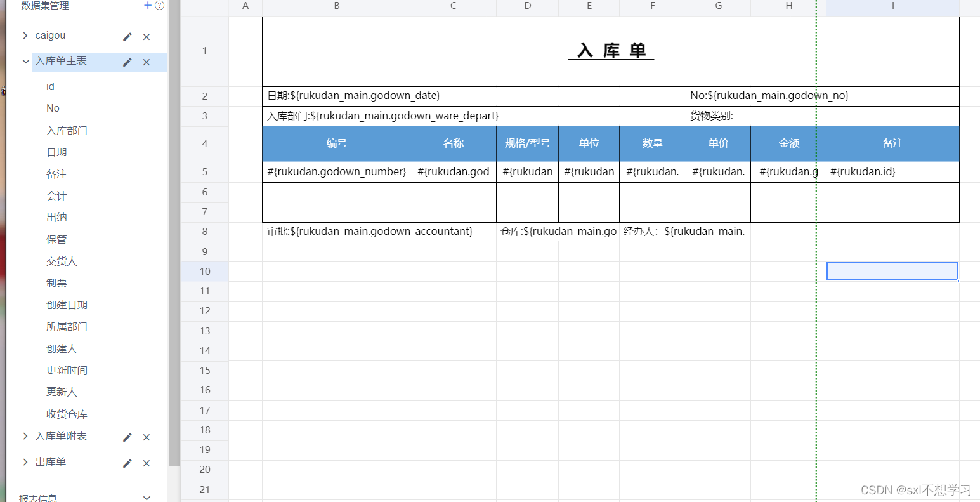Screen dimensions: 980x502
Task: Collapse the 入库单主表 dataset node
Action: click(25, 62)
